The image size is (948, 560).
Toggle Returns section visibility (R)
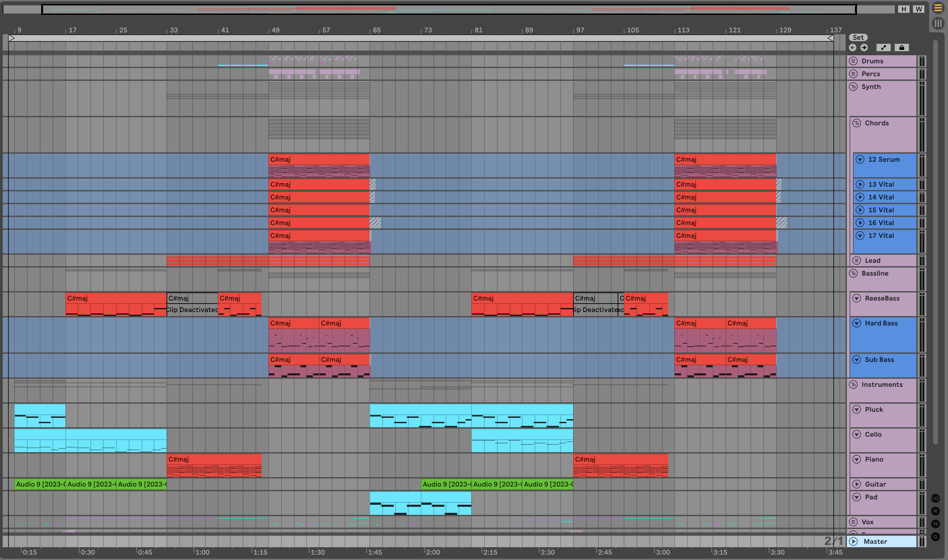[936, 511]
